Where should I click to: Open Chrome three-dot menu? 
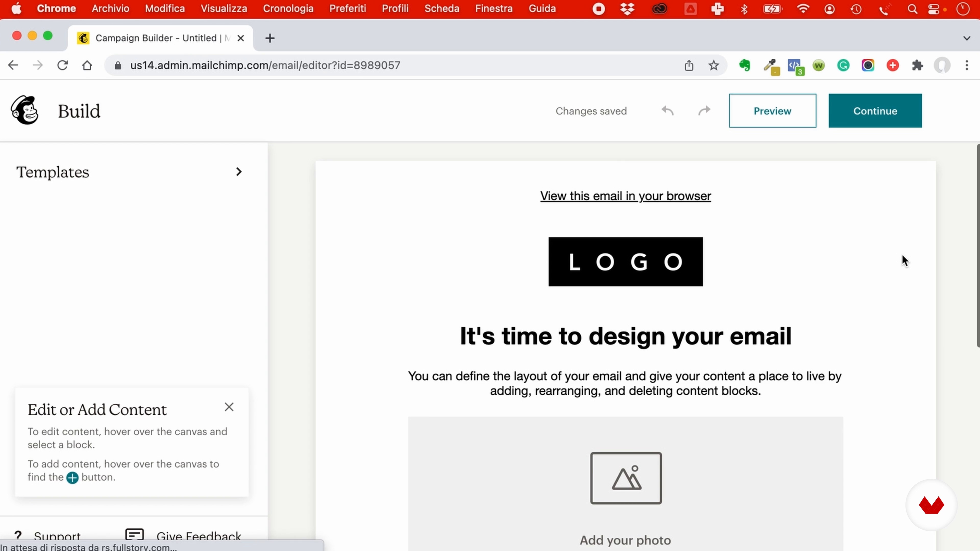pyautogui.click(x=967, y=65)
